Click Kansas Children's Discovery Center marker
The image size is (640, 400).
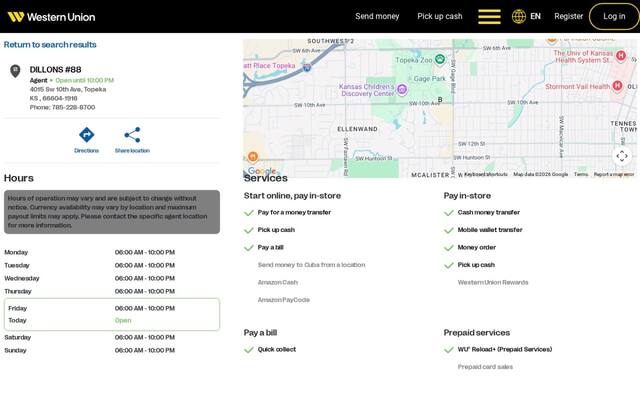click(x=402, y=89)
